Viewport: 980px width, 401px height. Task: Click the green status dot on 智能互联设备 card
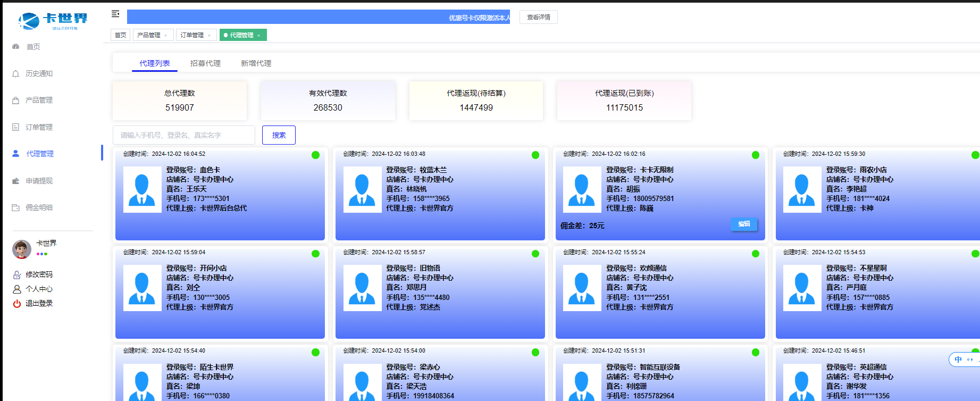click(x=756, y=352)
